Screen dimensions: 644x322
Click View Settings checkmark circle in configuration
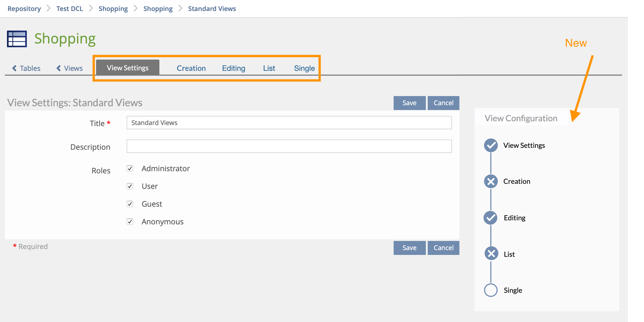(491, 145)
